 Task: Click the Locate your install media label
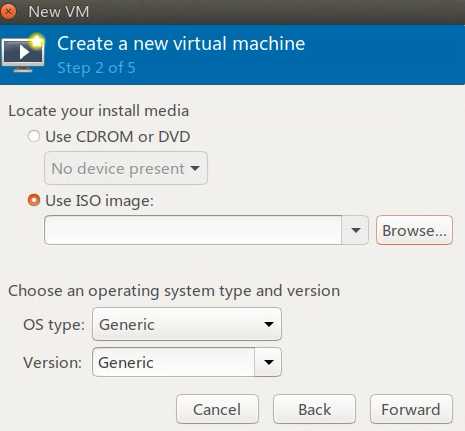pyautogui.click(x=99, y=111)
